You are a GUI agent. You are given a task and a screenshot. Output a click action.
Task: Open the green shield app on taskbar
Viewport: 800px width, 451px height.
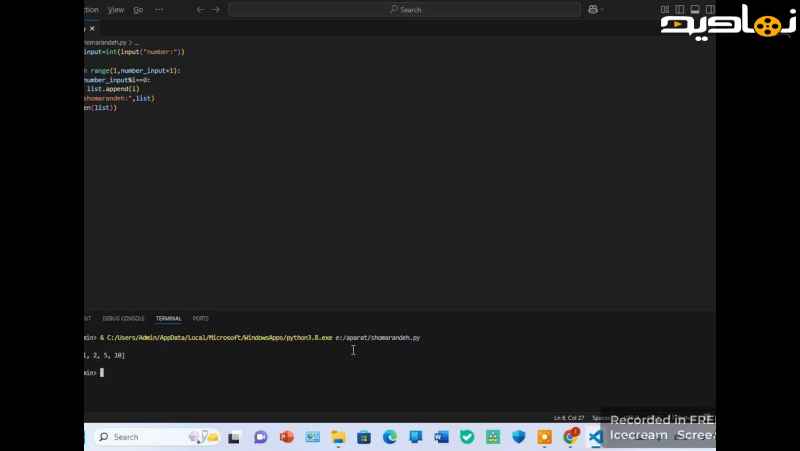[467, 437]
